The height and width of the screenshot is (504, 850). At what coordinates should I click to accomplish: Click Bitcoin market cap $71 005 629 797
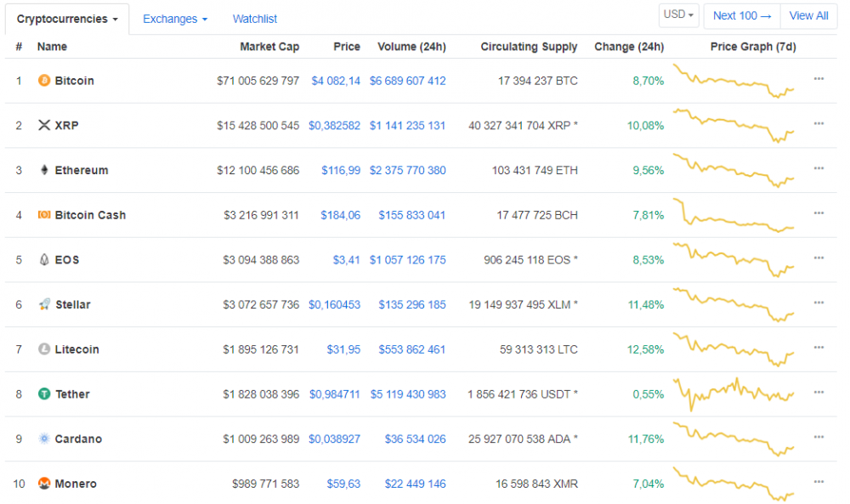[258, 81]
